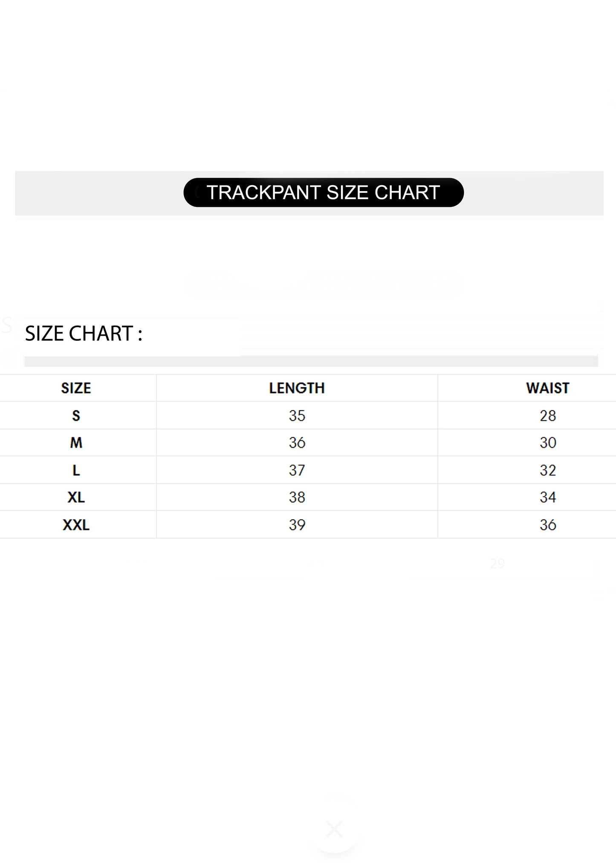This screenshot has width=616, height=863.
Task: Click waist value 28 for size S
Action: 547,416
